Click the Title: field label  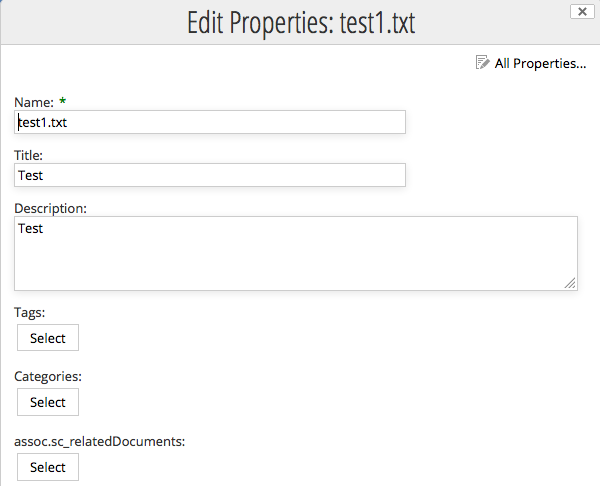click(x=28, y=155)
